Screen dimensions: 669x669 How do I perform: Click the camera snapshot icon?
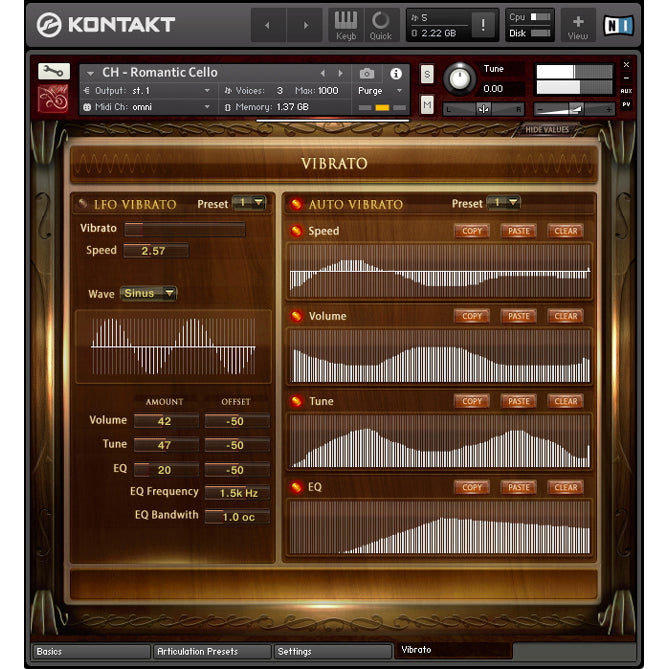pyautogui.click(x=367, y=73)
